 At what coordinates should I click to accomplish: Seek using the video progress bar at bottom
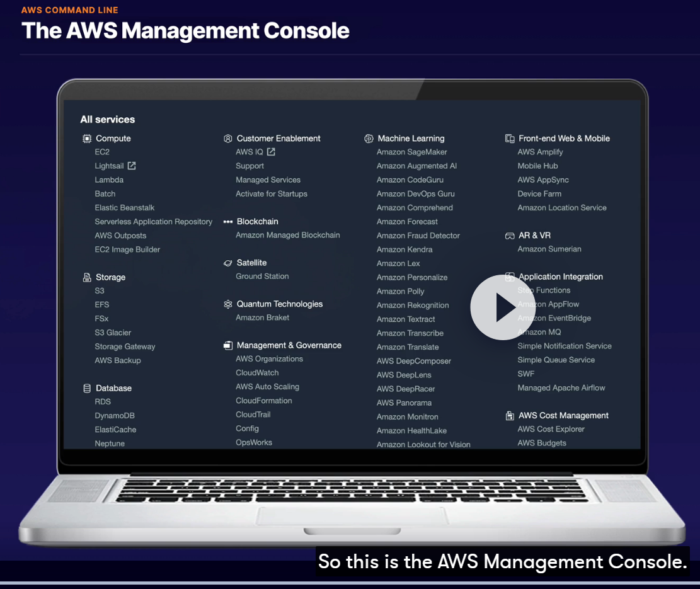point(350,583)
